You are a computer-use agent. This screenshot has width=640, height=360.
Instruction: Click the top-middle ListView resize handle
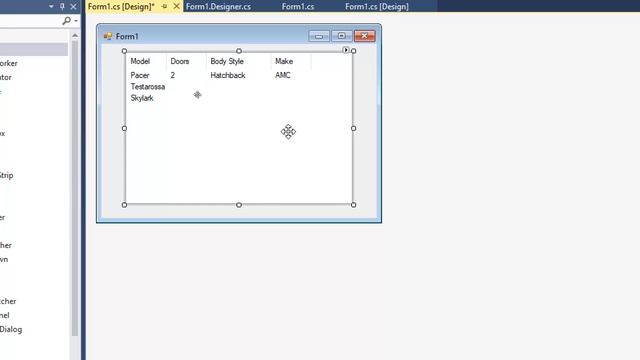(x=239, y=51)
